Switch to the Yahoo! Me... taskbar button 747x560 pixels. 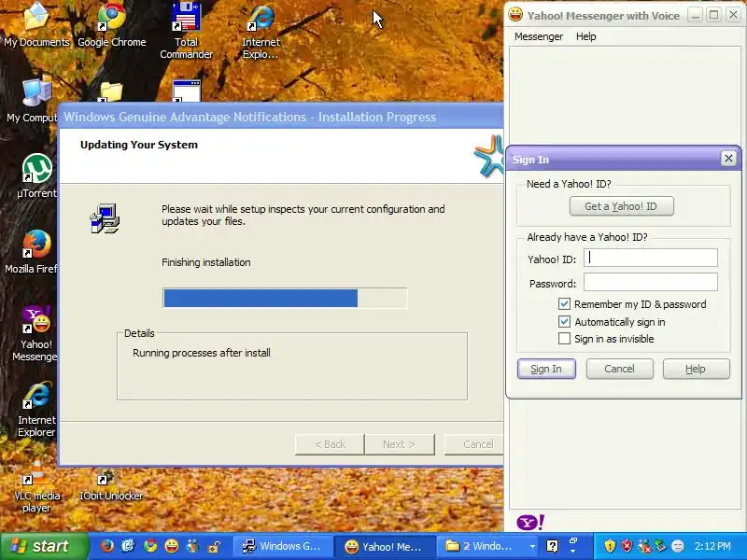coord(385,546)
